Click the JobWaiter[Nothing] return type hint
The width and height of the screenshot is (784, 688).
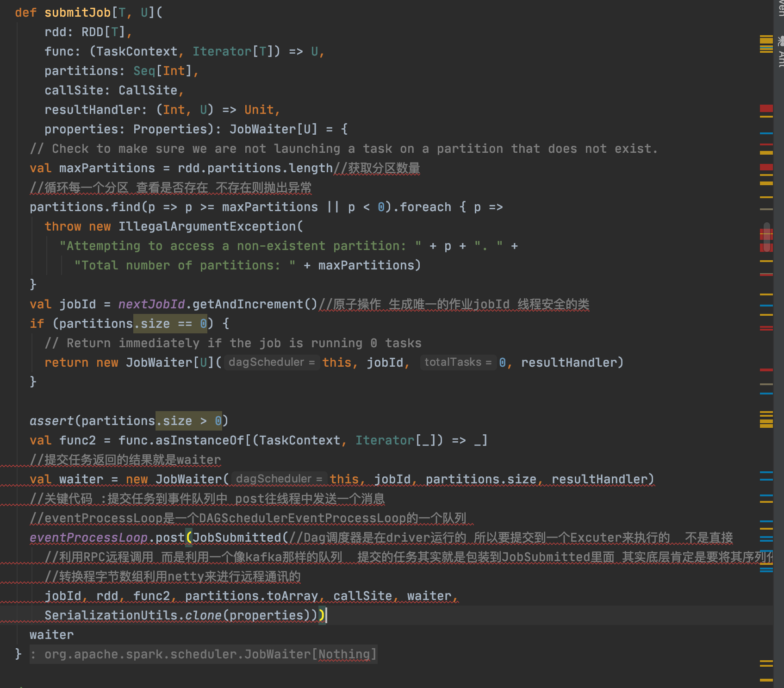pos(204,654)
